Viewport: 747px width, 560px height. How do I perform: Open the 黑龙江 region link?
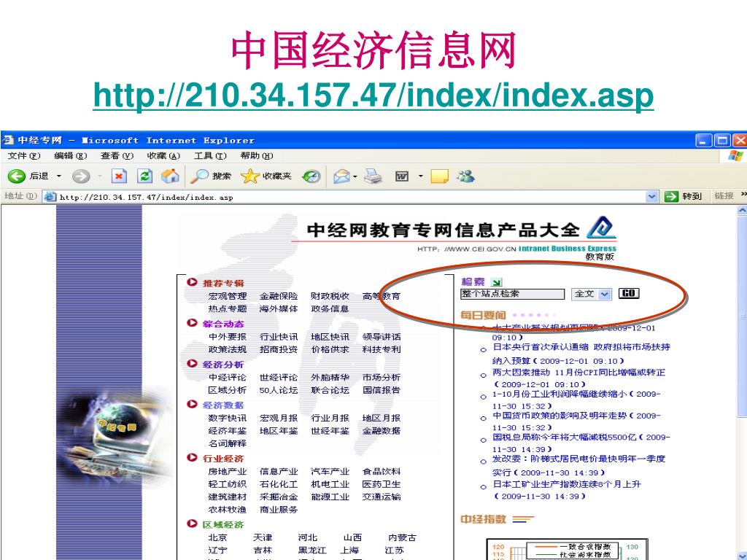click(312, 550)
